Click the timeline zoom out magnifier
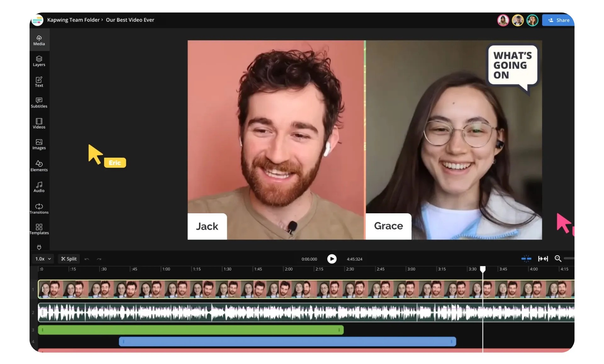 pyautogui.click(x=558, y=259)
